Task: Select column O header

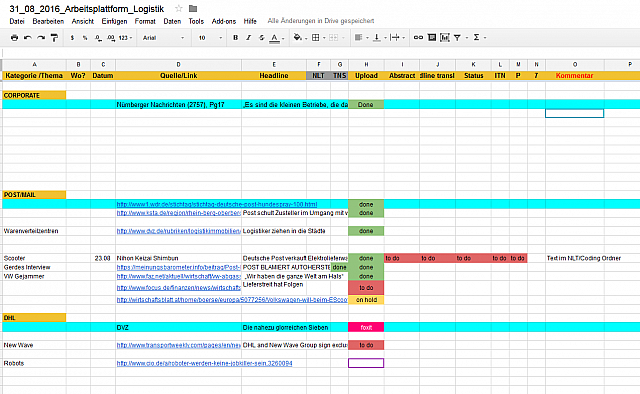Action: click(x=575, y=65)
